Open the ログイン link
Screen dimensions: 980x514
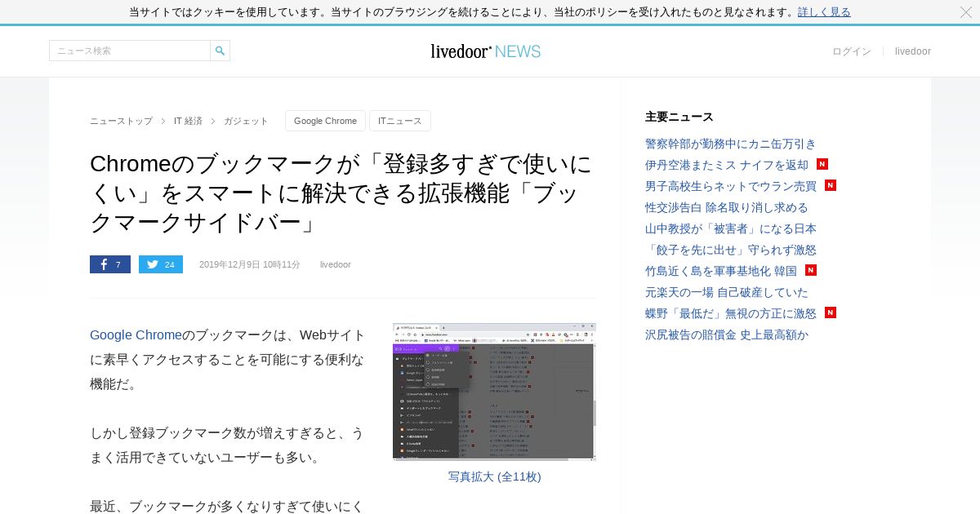[852, 51]
